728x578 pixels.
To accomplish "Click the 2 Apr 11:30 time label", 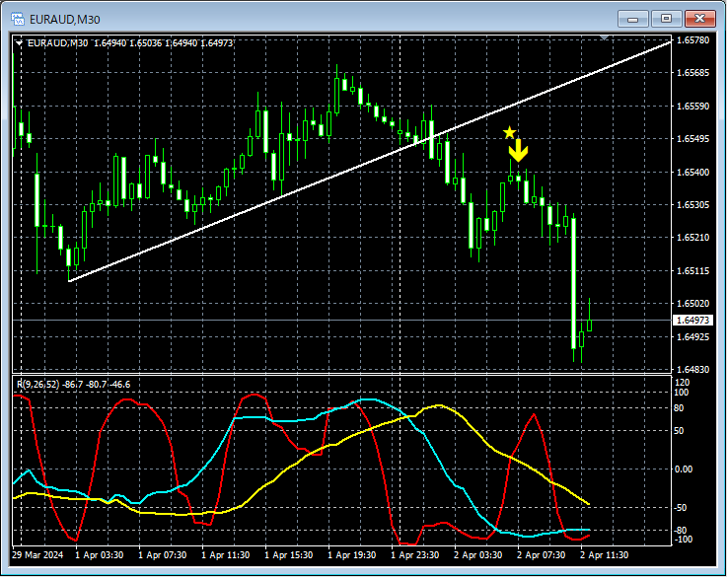I will point(604,555).
